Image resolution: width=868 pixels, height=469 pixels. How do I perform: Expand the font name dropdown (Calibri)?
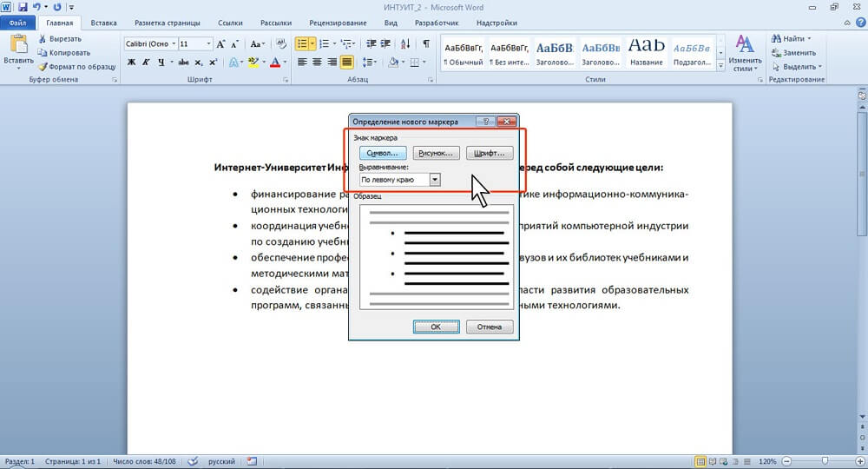click(x=174, y=43)
